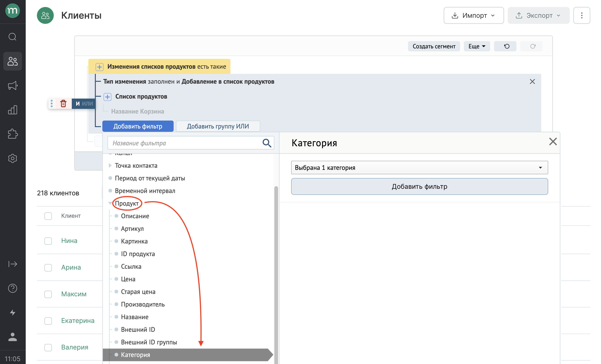The height and width of the screenshot is (364, 601).
Task: Delete the filter group with trash icon
Action: pyautogui.click(x=63, y=103)
